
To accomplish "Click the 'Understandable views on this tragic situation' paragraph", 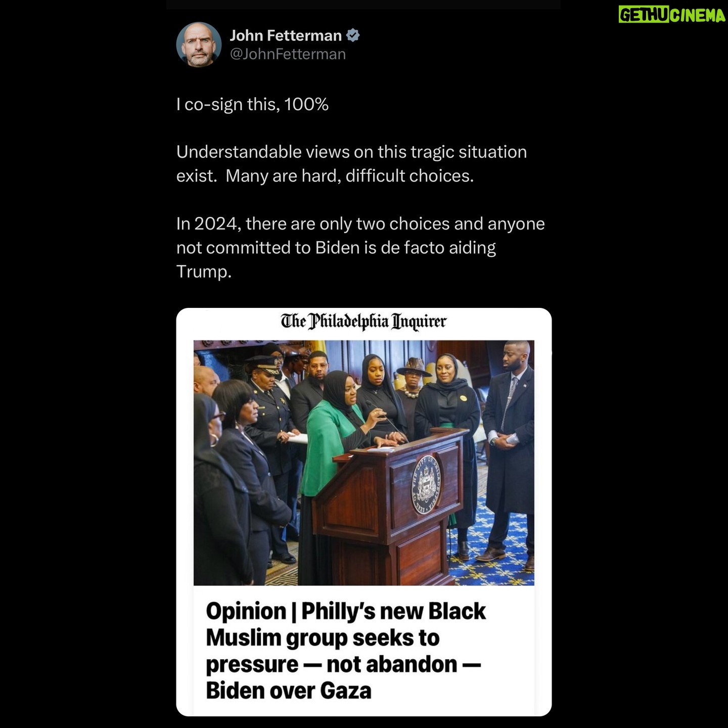I will [351, 164].
